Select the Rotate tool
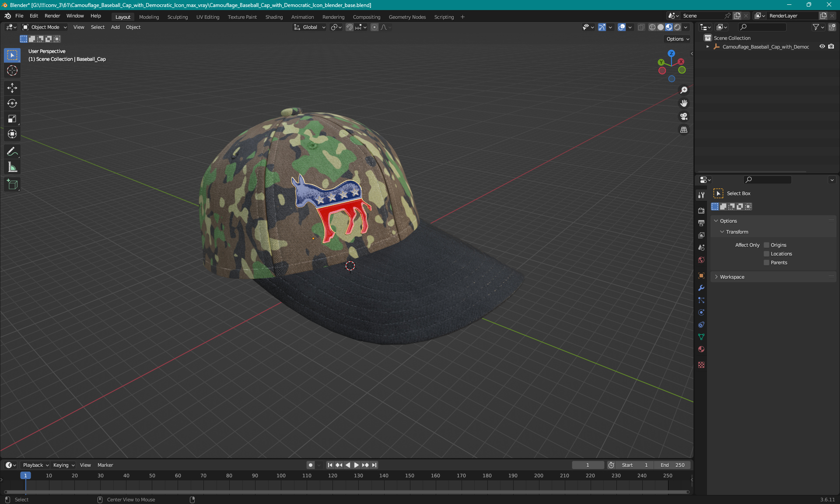 click(12, 103)
